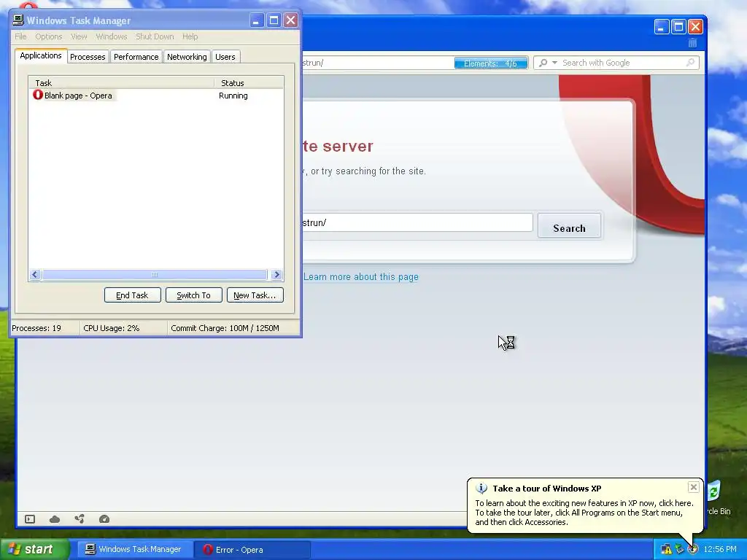This screenshot has height=560, width=747.
Task: Toggle the Opera Turbo speedometer icon
Action: 104,519
